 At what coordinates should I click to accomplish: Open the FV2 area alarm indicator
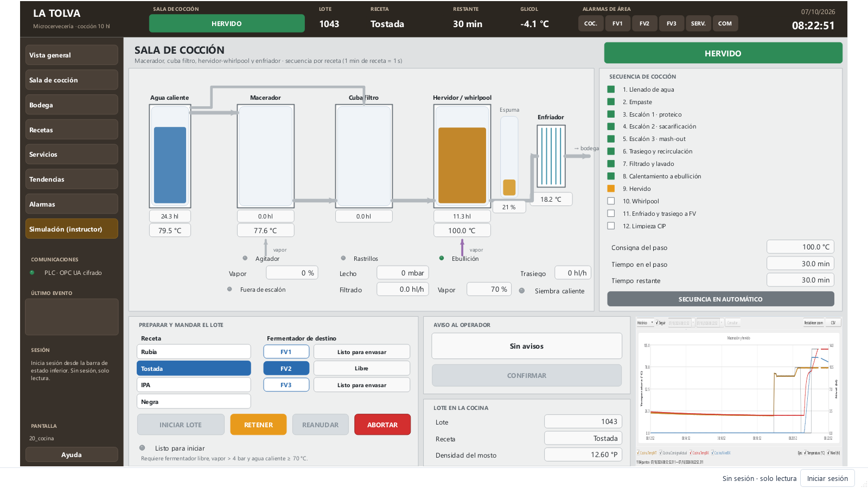coord(644,23)
